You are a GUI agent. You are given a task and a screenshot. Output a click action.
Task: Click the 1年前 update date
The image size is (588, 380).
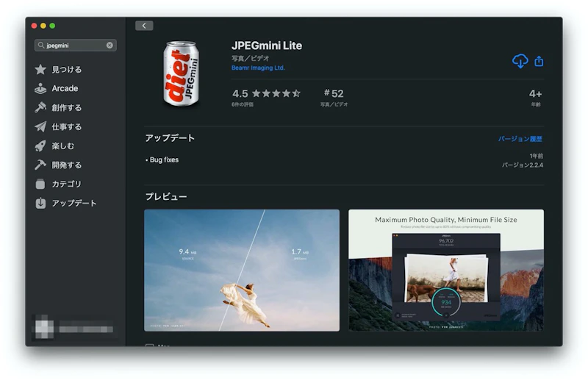536,156
